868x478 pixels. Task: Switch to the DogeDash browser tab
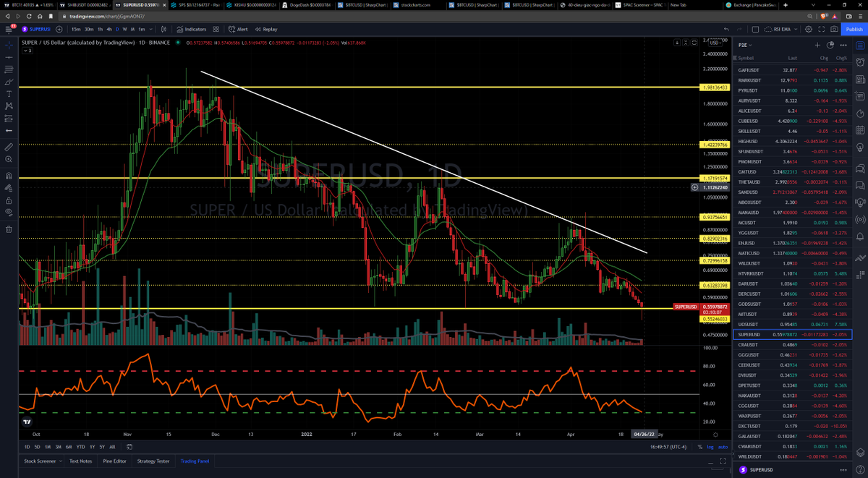point(308,5)
